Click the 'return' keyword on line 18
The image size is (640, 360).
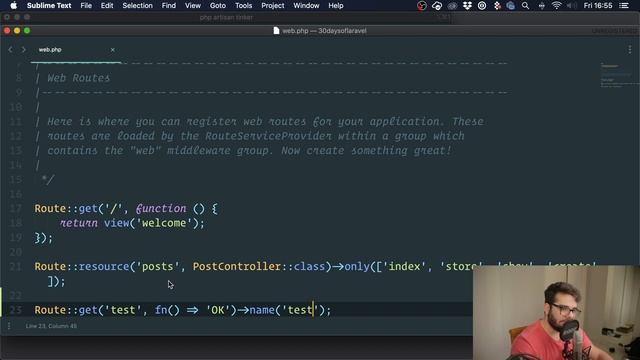[79, 223]
